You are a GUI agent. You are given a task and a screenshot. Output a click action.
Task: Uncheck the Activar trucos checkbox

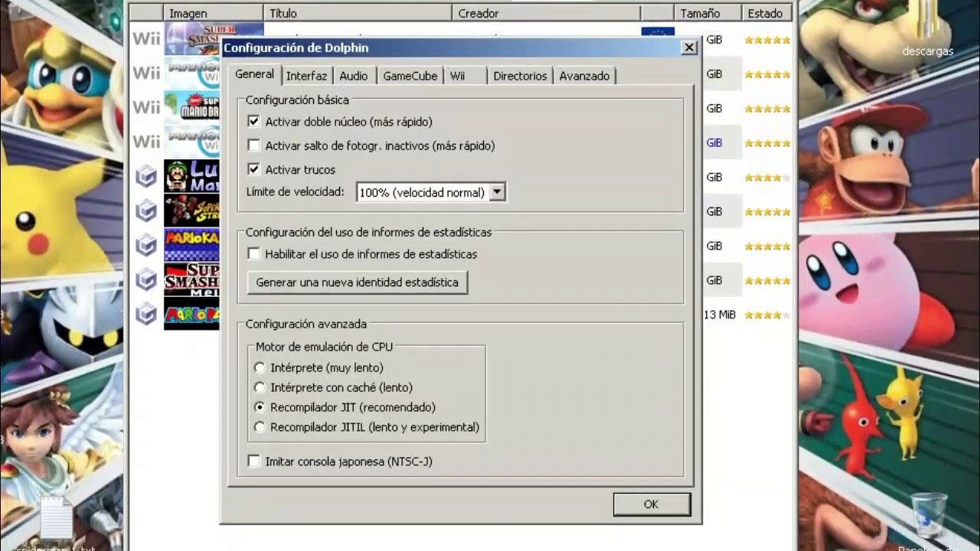254,169
